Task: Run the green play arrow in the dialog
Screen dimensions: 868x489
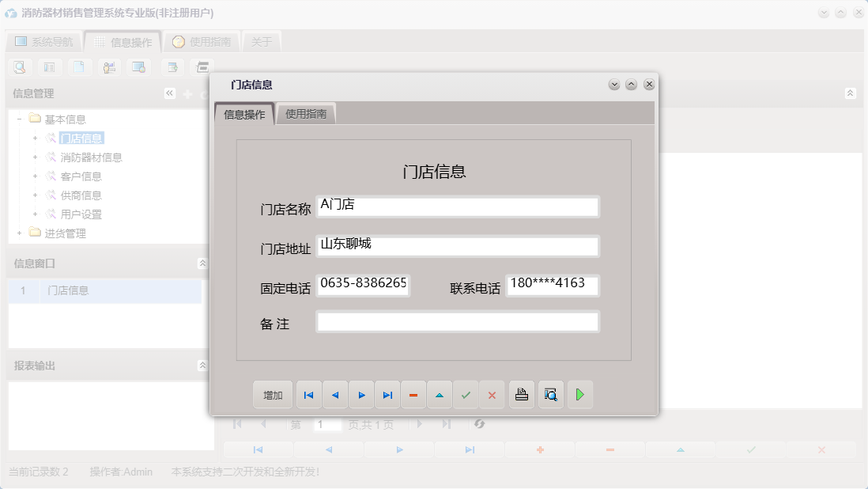Action: tap(579, 394)
